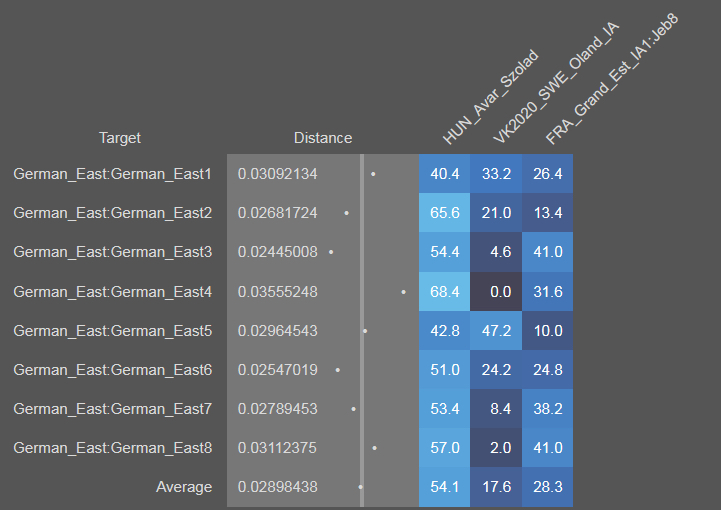Select row label German_East:German_East5
The width and height of the screenshot is (721, 510).
point(112,331)
